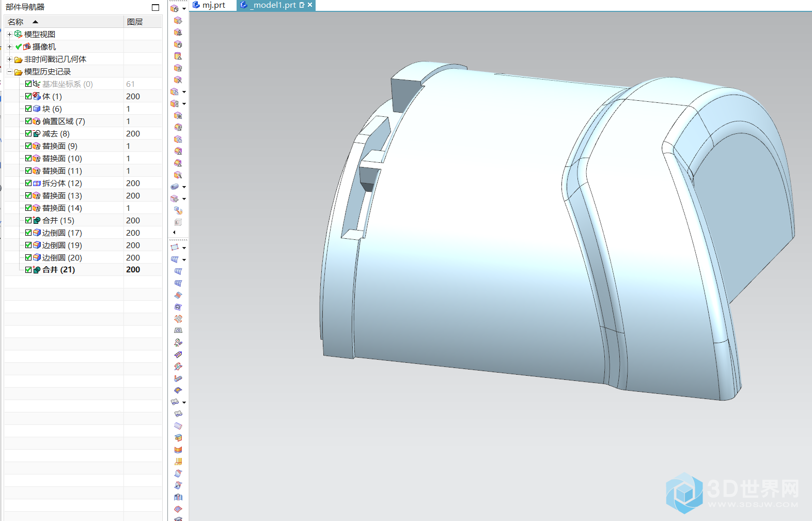Click the 部件导航器 panel title
The width and height of the screenshot is (812, 521).
25,7
